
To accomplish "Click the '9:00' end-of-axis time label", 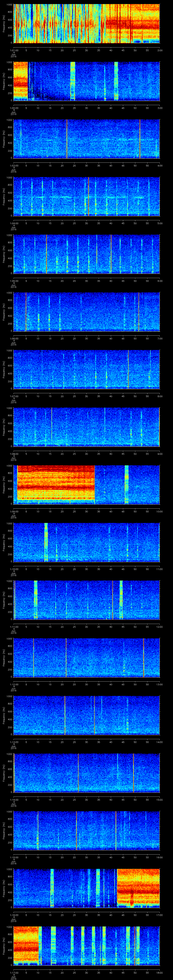I will (160, 454).
